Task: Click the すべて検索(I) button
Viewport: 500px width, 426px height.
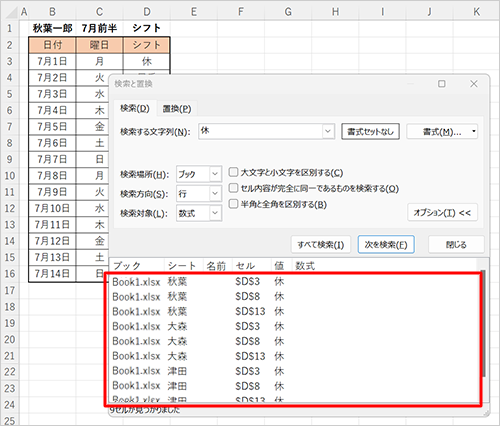Action: coord(321,245)
